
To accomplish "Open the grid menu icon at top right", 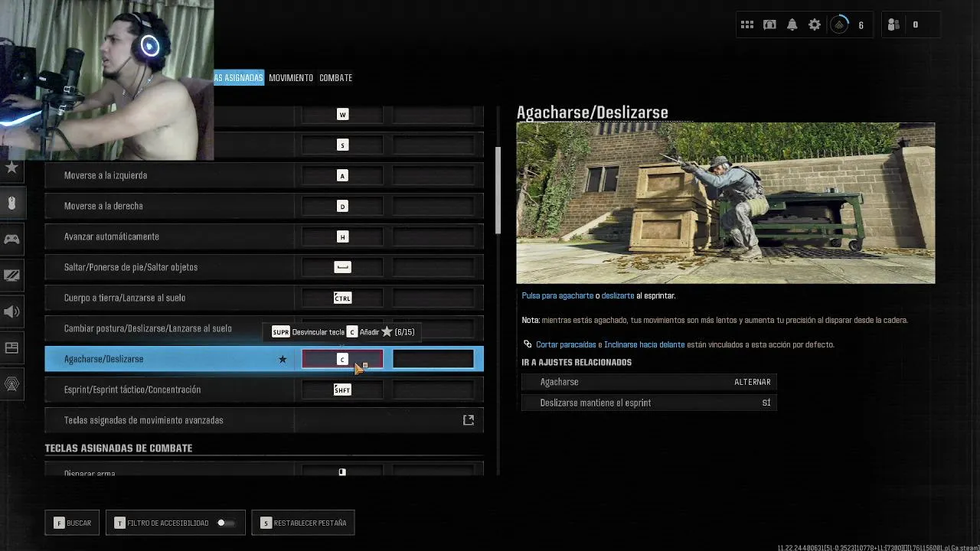I will [x=747, y=24].
